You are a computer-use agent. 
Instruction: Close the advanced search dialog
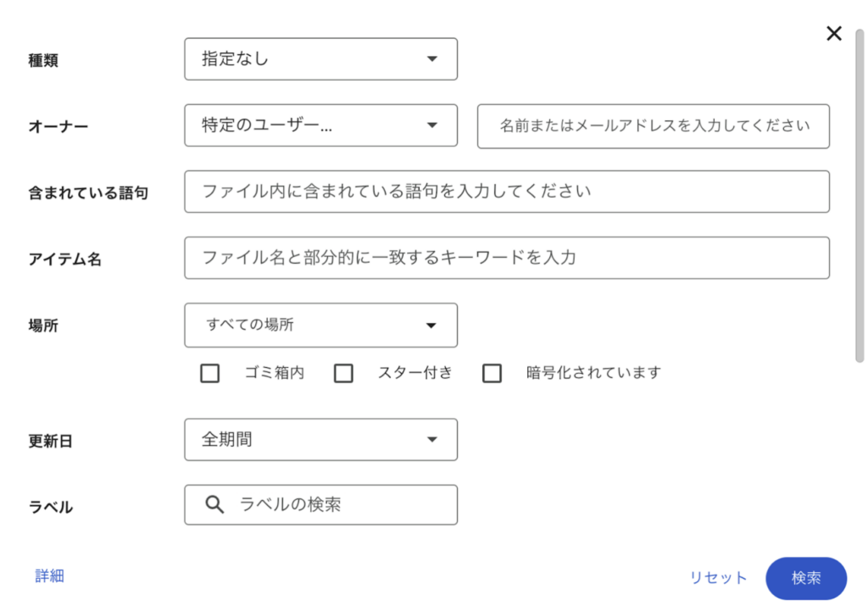[834, 33]
